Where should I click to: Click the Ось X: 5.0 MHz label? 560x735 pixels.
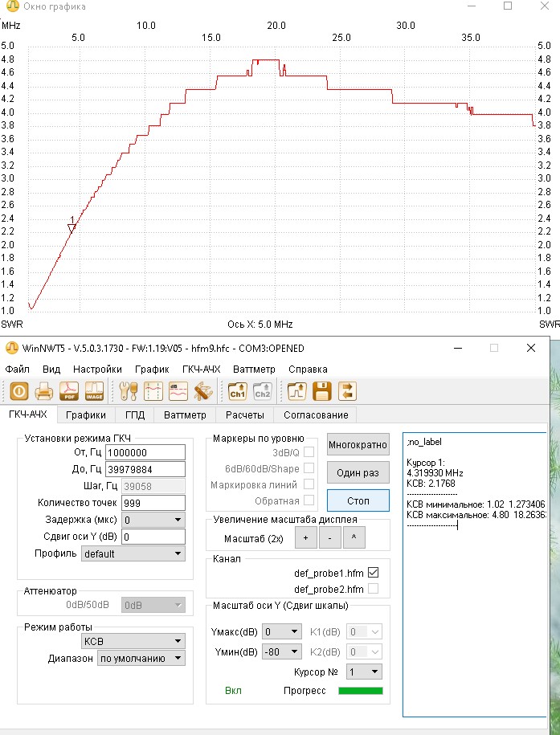click(x=260, y=325)
